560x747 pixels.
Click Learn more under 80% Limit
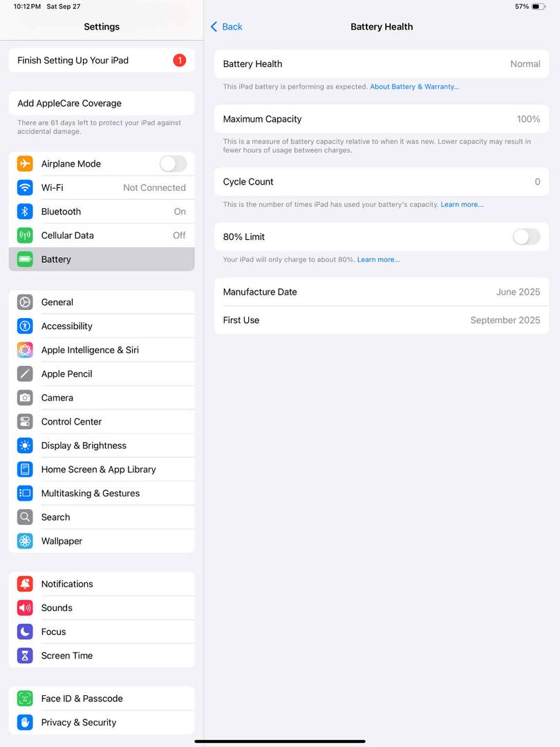[379, 259]
